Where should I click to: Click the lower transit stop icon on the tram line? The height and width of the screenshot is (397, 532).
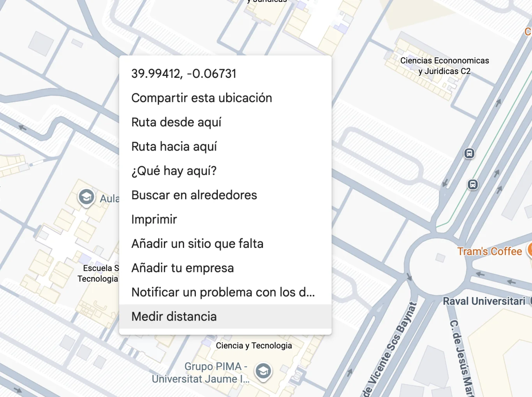point(472,185)
